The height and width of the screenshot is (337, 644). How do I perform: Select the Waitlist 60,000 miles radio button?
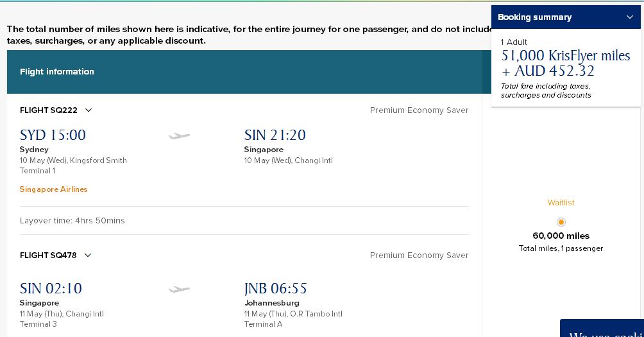pyautogui.click(x=561, y=222)
